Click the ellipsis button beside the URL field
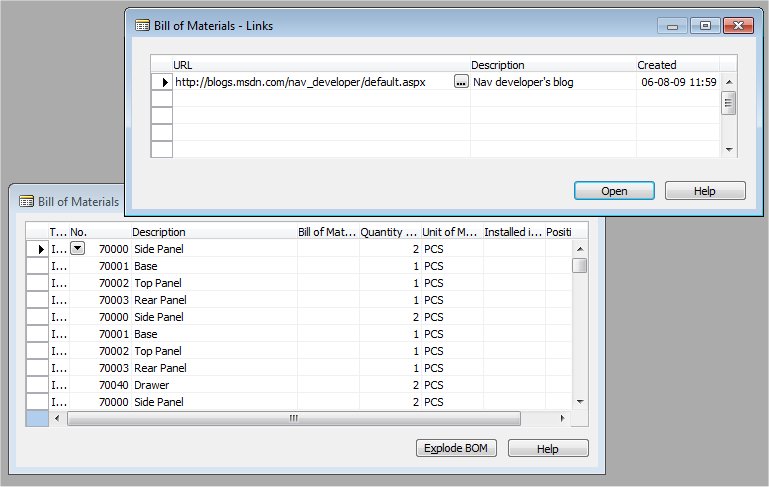Viewport: 769px width, 487px height. click(460, 82)
